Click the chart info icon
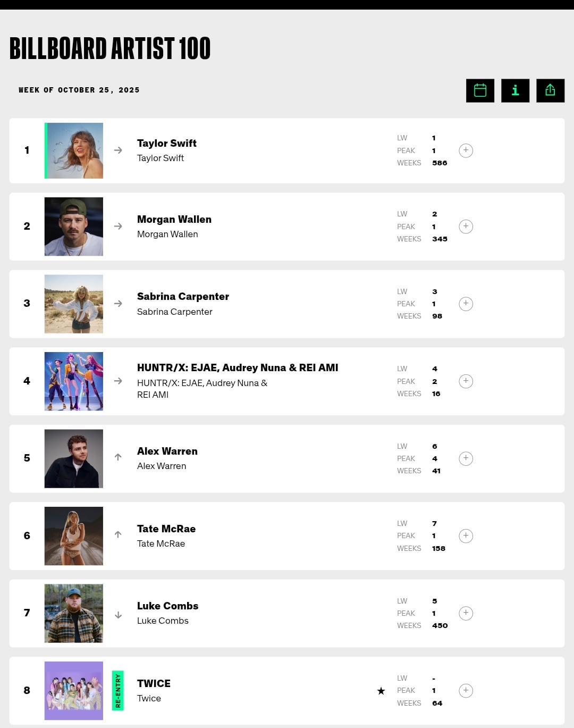 pyautogui.click(x=515, y=90)
